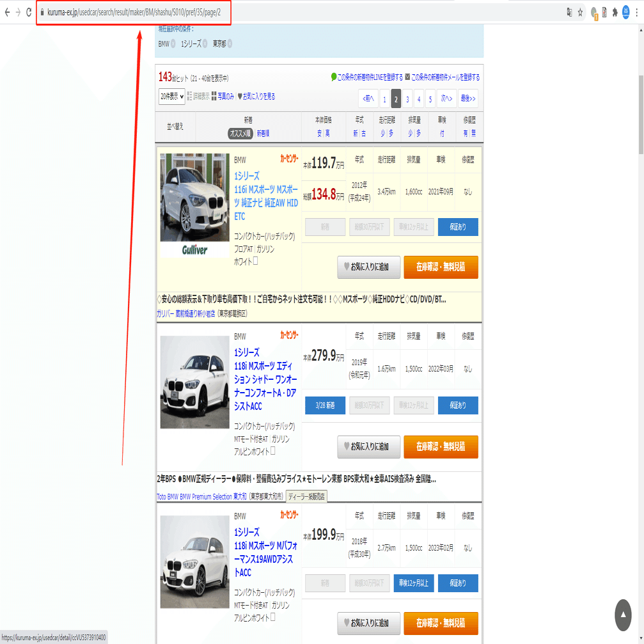The height and width of the screenshot is (644, 644).
Task: Open ガリバー 蔵前橋通り新小岩店 dealer link
Action: 185,314
